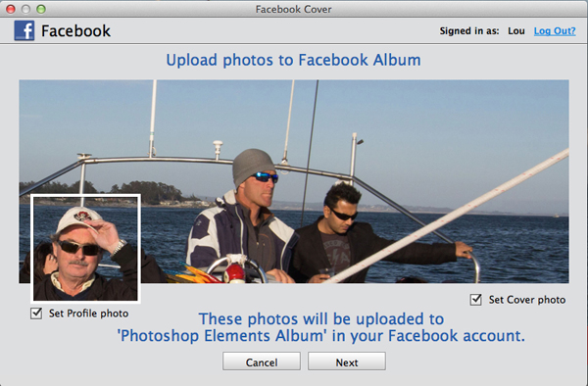Screen dimensions: 588x386
Task: Click the Facebook logo icon
Action: click(24, 30)
